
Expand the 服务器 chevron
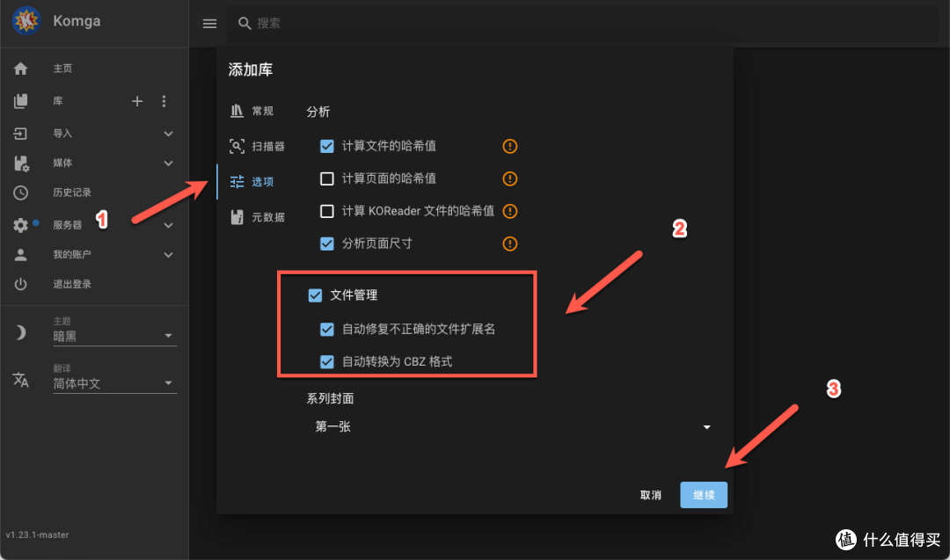(x=168, y=225)
